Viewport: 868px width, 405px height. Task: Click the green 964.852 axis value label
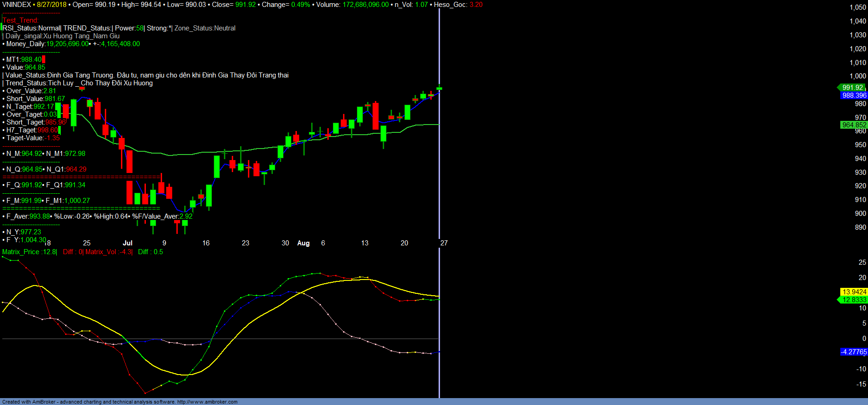854,125
